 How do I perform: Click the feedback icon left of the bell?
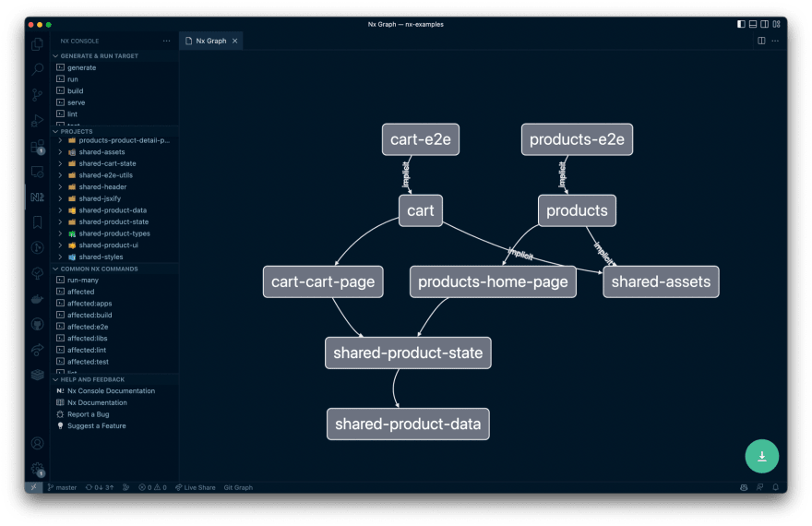tap(759, 487)
